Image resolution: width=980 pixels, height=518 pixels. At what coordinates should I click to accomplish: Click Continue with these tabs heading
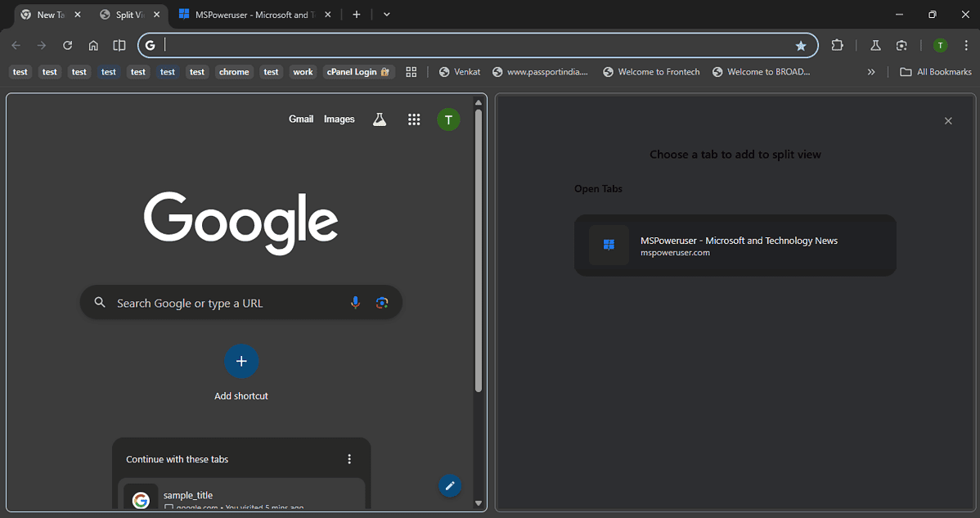(x=177, y=459)
